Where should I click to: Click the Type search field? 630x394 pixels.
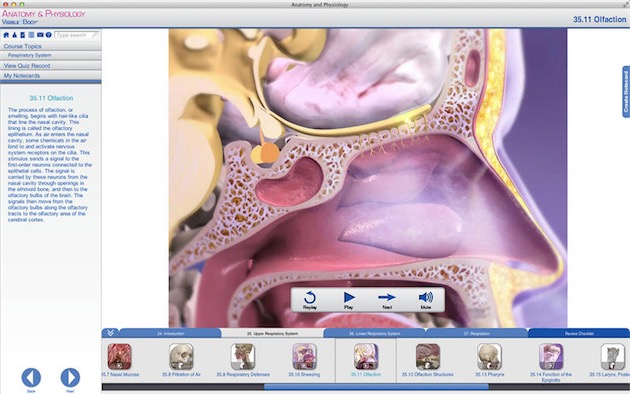click(x=76, y=35)
